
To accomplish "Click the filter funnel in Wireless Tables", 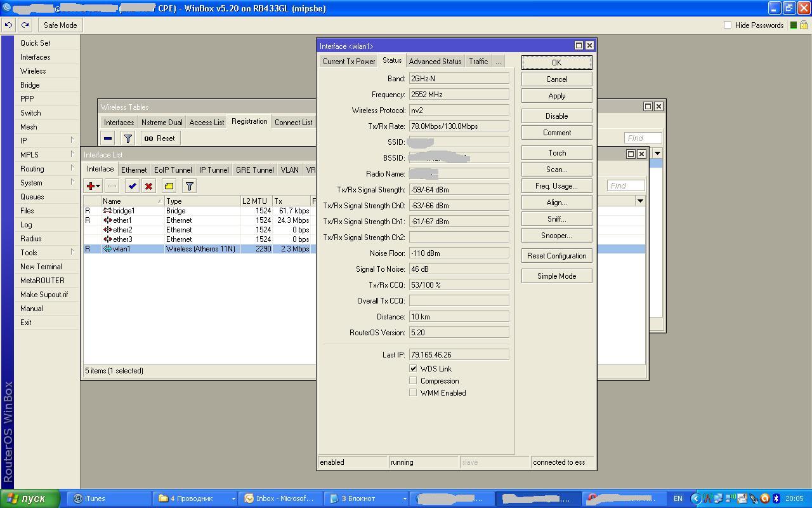I will coord(128,138).
